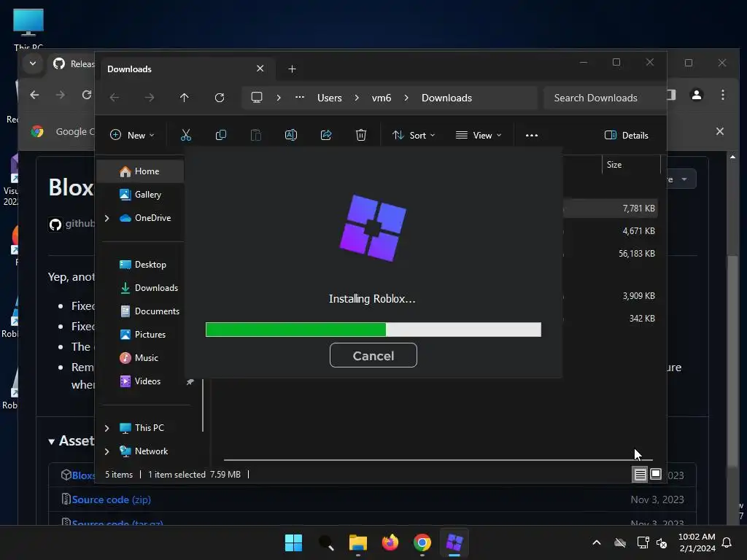
Task: Expand the chevron after vm6 breadcrumb
Action: pos(406,98)
